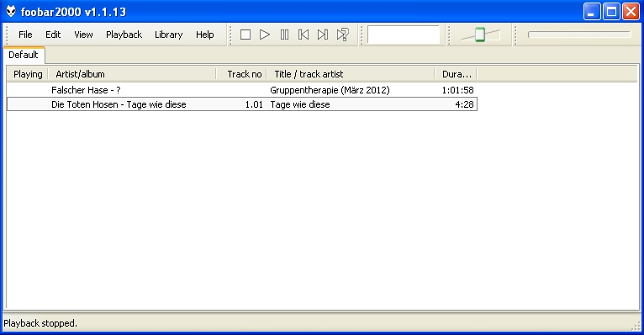The height and width of the screenshot is (335, 644).
Task: Open the Help menu
Action: [205, 35]
